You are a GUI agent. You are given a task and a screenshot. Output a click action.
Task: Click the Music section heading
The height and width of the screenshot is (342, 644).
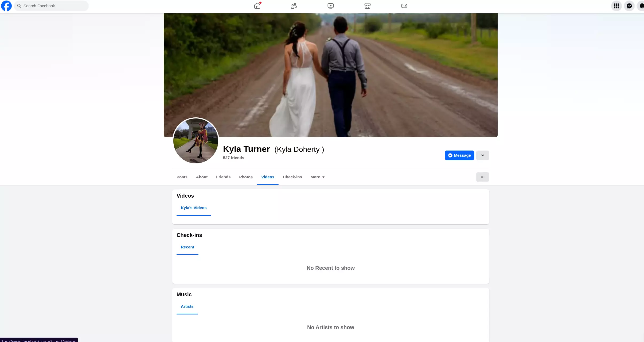coord(184,294)
